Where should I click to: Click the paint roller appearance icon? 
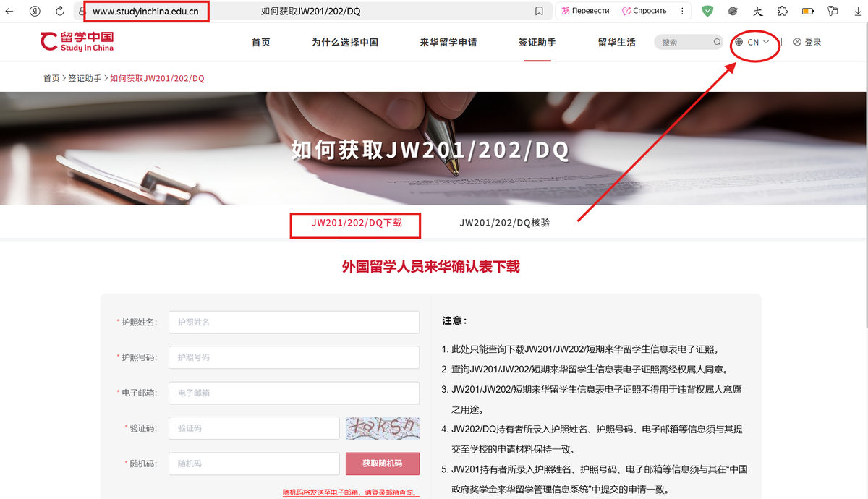tap(833, 11)
